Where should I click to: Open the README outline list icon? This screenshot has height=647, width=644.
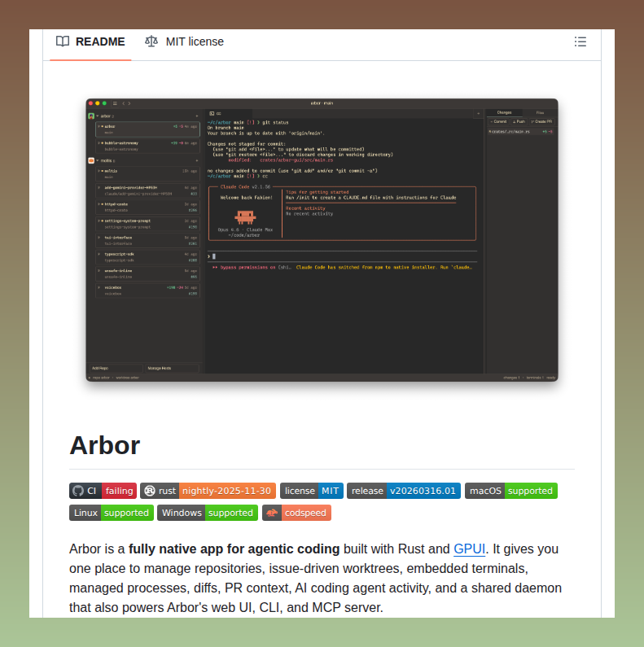click(580, 42)
